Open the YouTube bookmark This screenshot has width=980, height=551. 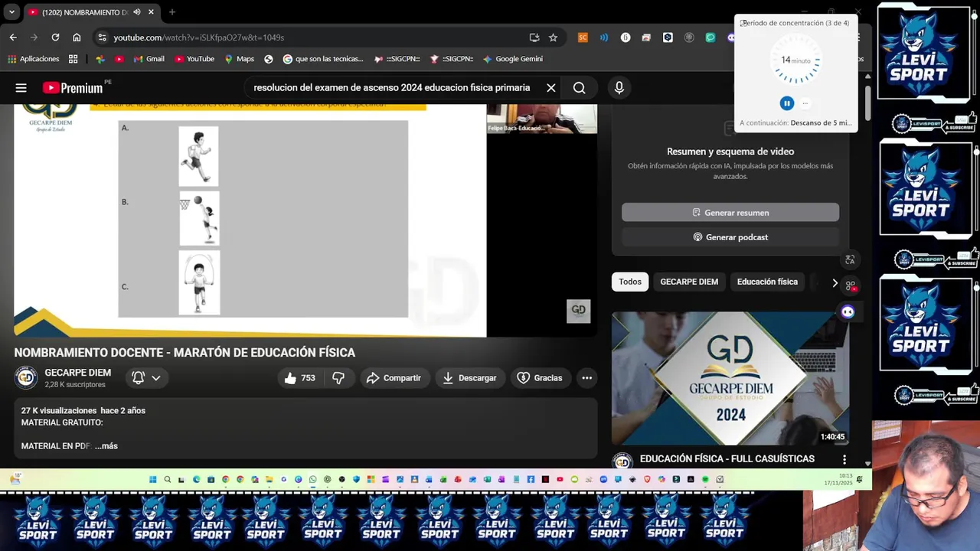click(194, 59)
